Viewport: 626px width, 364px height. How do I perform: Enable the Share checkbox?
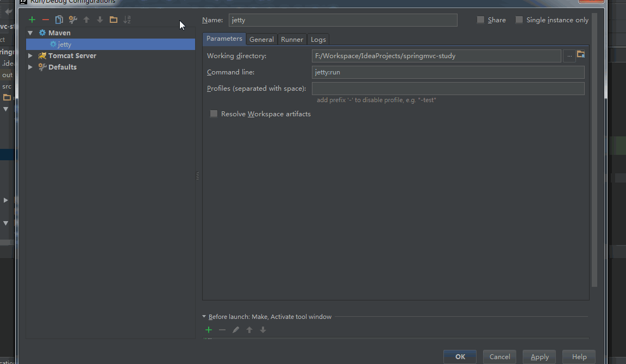coord(480,20)
